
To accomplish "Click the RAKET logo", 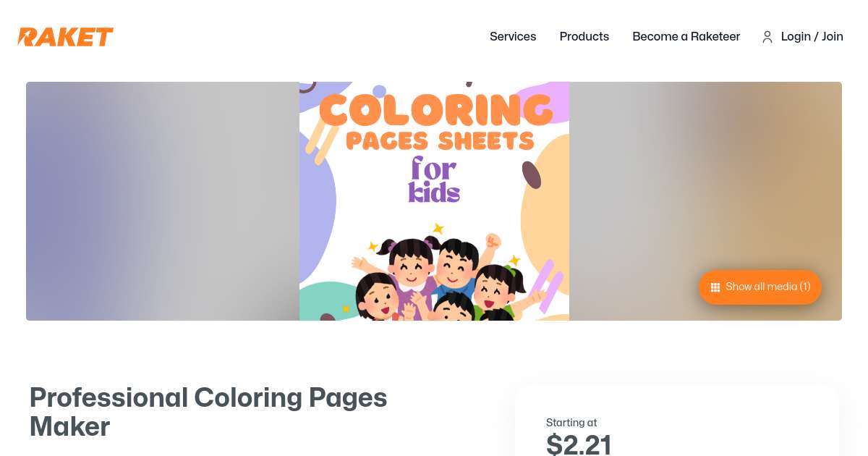I will pos(66,37).
